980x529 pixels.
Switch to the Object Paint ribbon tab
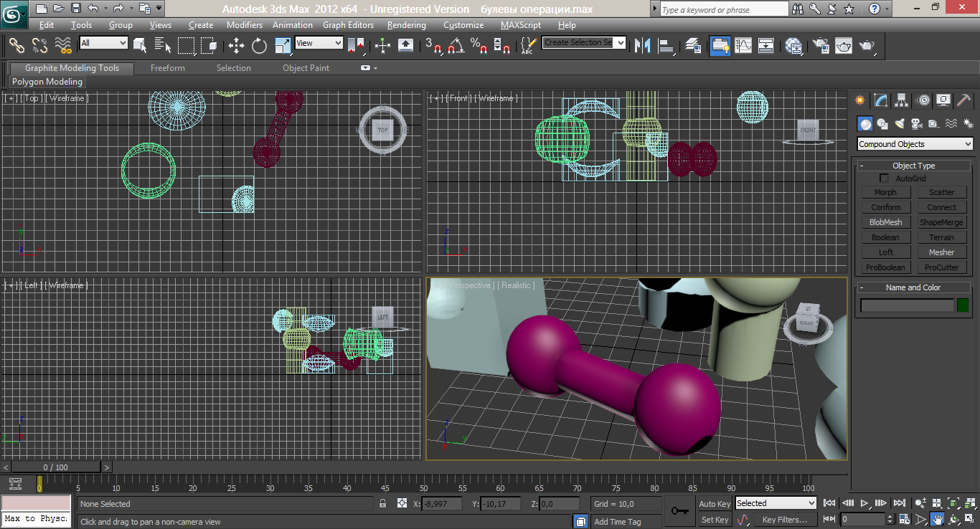point(306,68)
